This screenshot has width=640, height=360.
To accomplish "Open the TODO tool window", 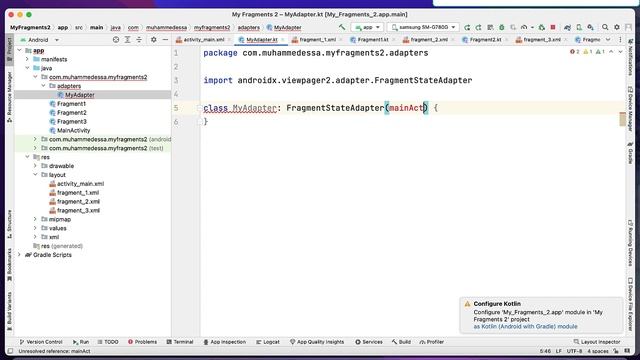I will (108, 342).
